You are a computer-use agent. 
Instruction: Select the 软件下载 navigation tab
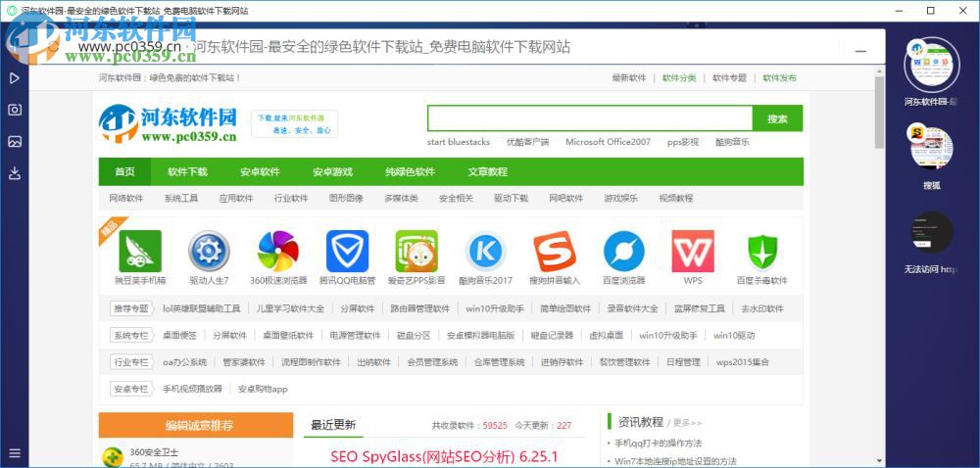187,171
